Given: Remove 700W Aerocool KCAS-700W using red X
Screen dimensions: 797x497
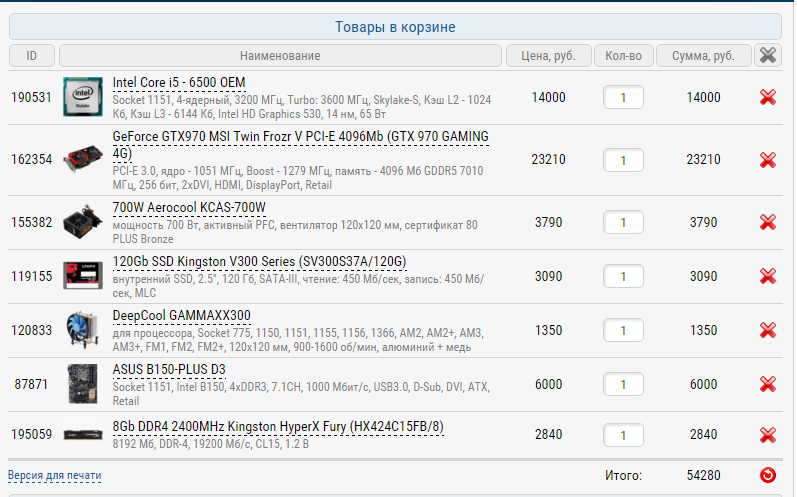Looking at the screenshot, I should [x=768, y=222].
